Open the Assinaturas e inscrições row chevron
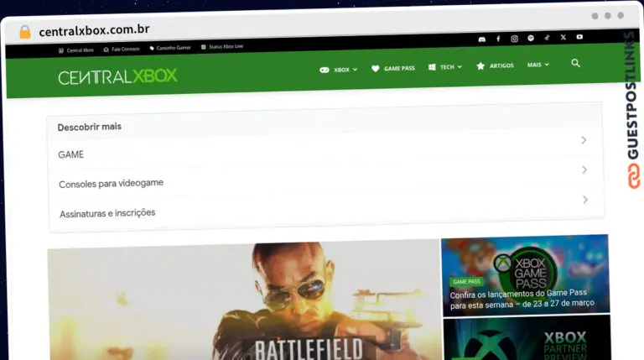The width and height of the screenshot is (644, 360). pyautogui.click(x=585, y=200)
